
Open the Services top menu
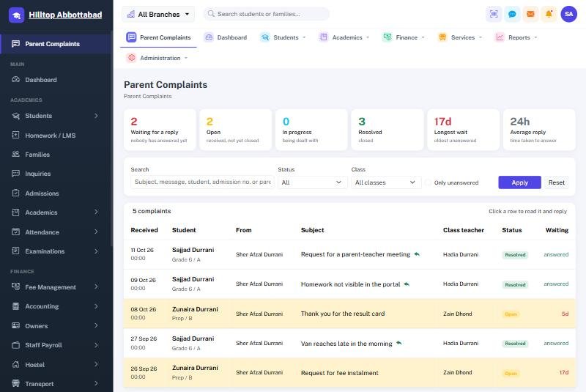click(460, 37)
